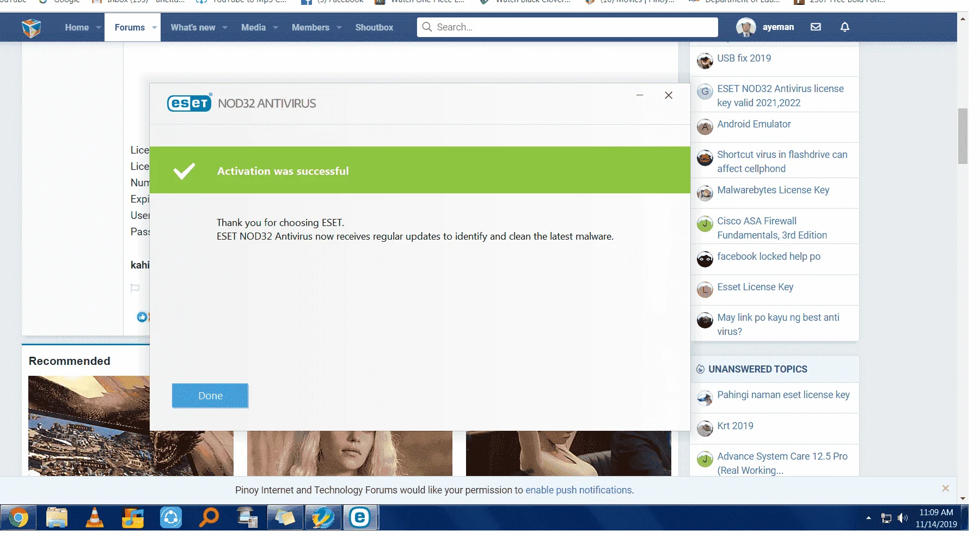Expand the Members menu dropdown arrow
This screenshot has height=537, width=980.
pos(339,27)
